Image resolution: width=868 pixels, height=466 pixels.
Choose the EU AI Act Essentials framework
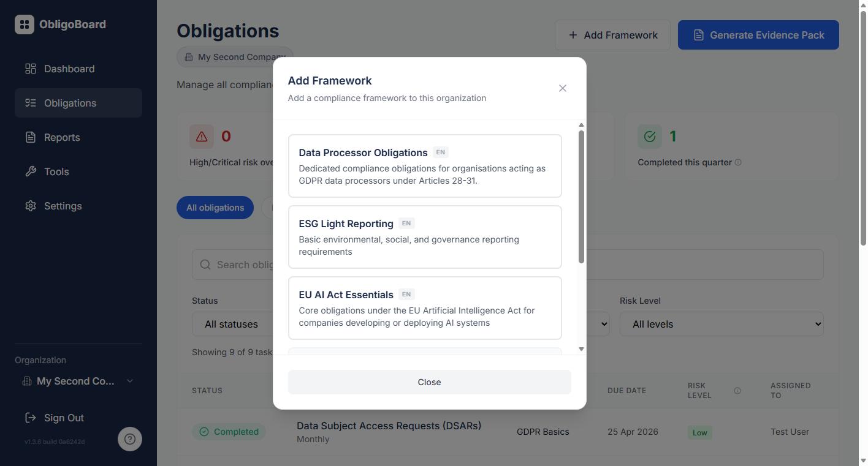click(x=425, y=308)
